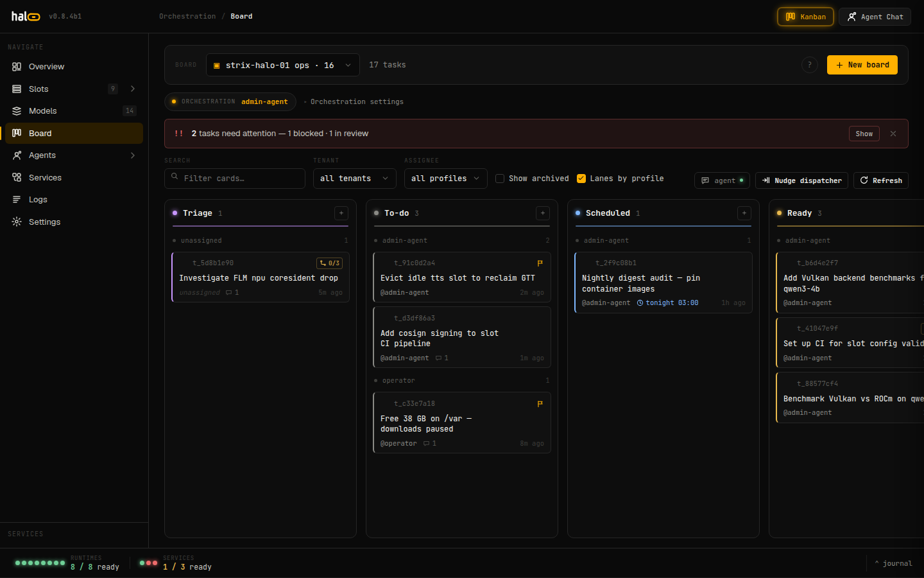
Task: Expand the Slots submenu chevron
Action: click(133, 89)
